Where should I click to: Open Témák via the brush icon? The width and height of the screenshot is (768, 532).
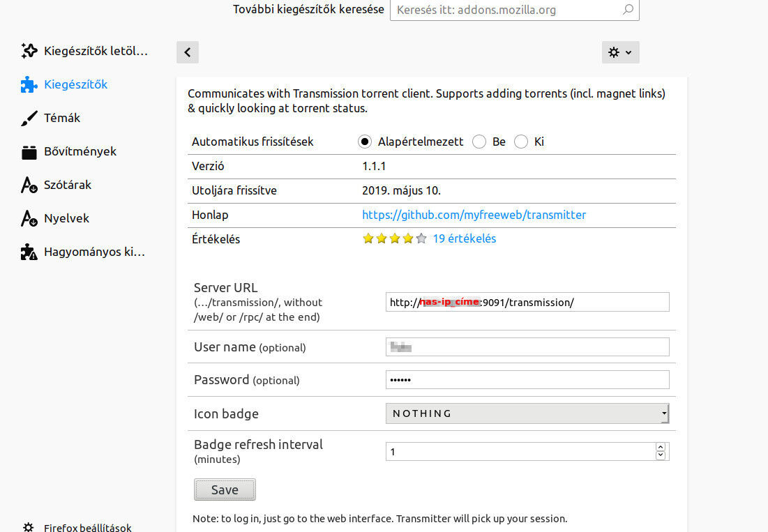coord(29,118)
